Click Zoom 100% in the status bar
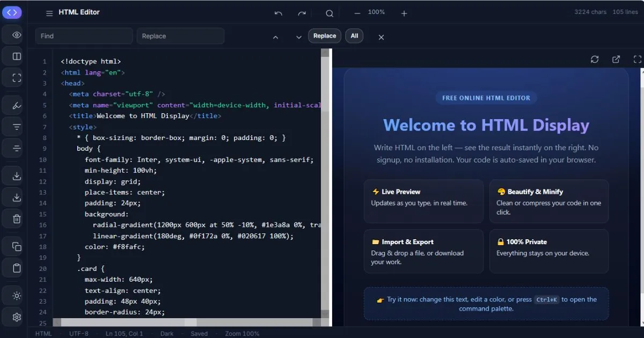Viewport: 644px width, 338px height. (242, 334)
